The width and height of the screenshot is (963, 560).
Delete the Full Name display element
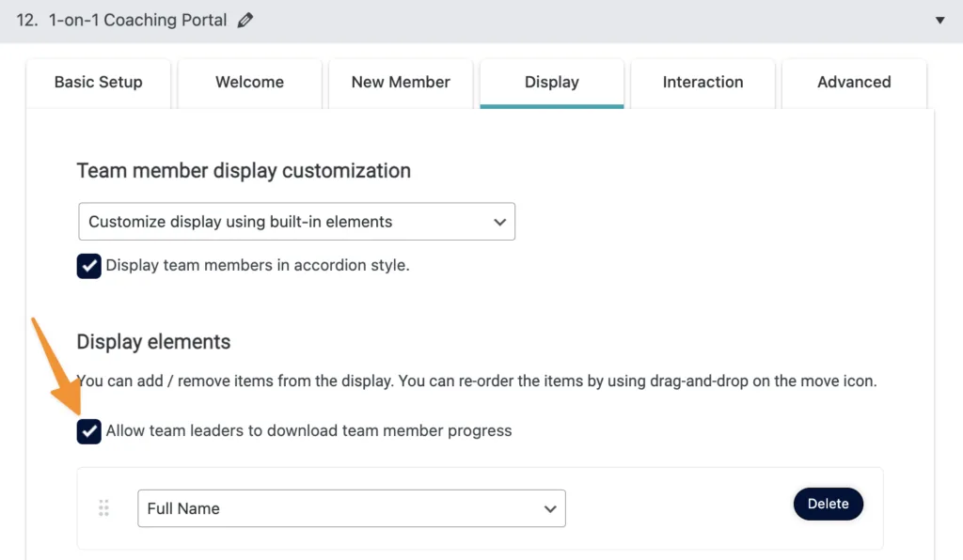(x=828, y=504)
